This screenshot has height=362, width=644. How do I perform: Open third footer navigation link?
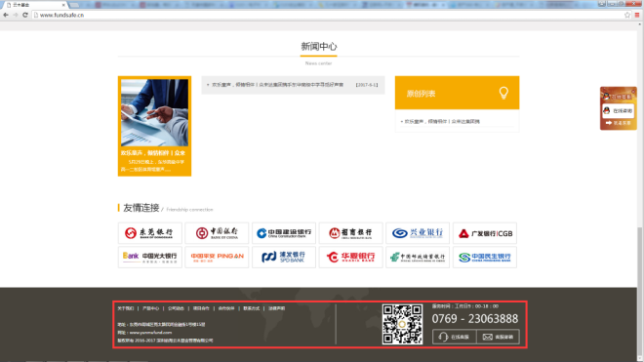click(176, 308)
